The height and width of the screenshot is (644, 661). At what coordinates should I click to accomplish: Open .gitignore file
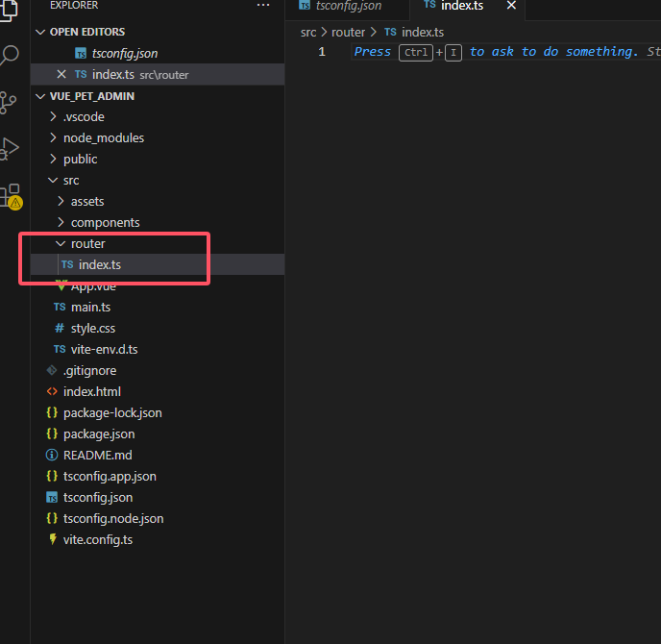pos(158,370)
